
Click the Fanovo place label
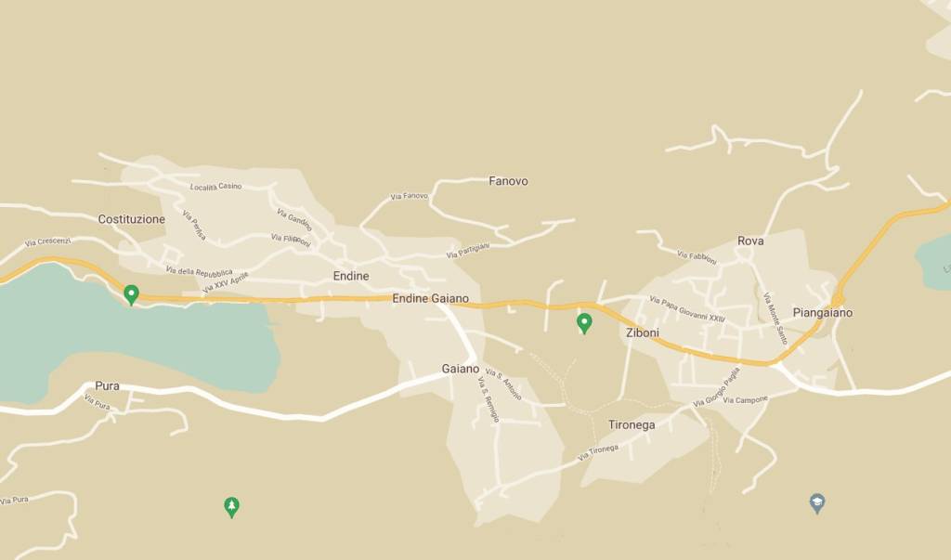(508, 181)
